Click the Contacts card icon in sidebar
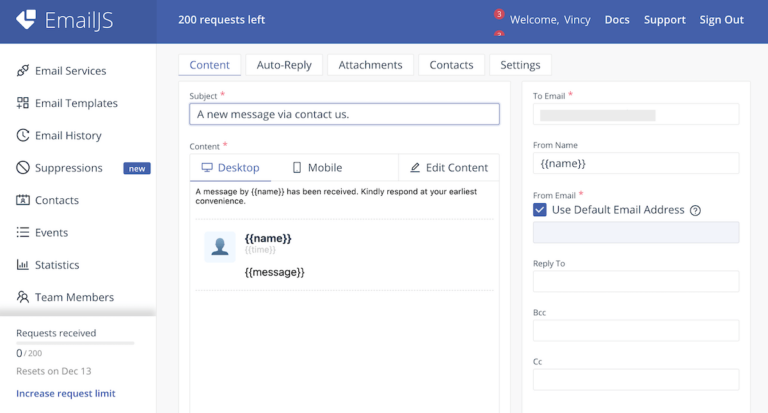This screenshot has width=768, height=413. (23, 200)
